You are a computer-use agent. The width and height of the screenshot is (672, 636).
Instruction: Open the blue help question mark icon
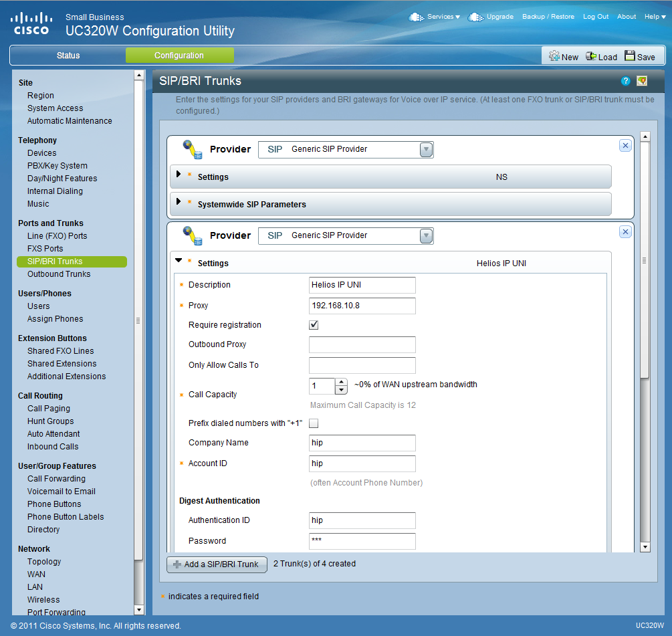coord(626,81)
